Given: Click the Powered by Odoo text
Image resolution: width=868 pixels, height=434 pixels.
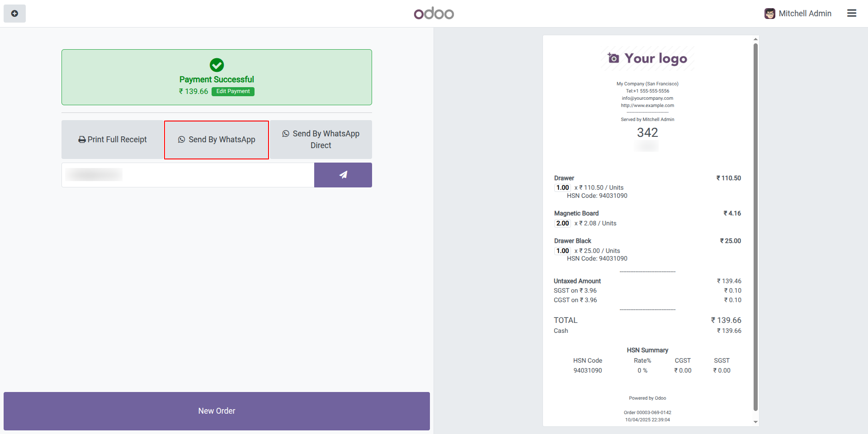Looking at the screenshot, I should tap(647, 398).
